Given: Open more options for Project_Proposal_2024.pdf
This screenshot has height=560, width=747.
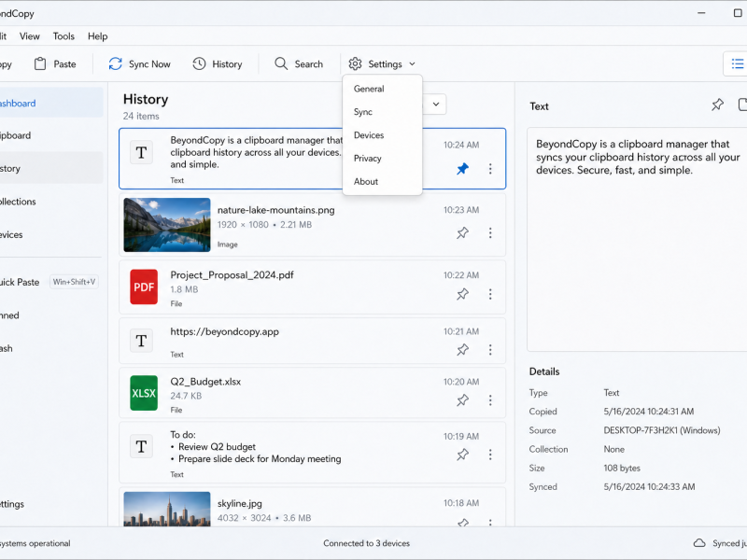Looking at the screenshot, I should [490, 294].
